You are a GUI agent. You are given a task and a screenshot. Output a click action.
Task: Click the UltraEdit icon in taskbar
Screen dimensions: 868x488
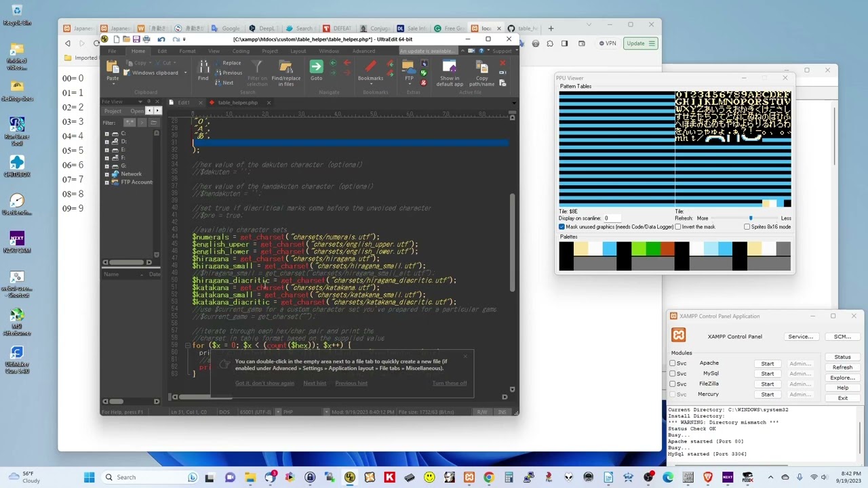(x=350, y=477)
